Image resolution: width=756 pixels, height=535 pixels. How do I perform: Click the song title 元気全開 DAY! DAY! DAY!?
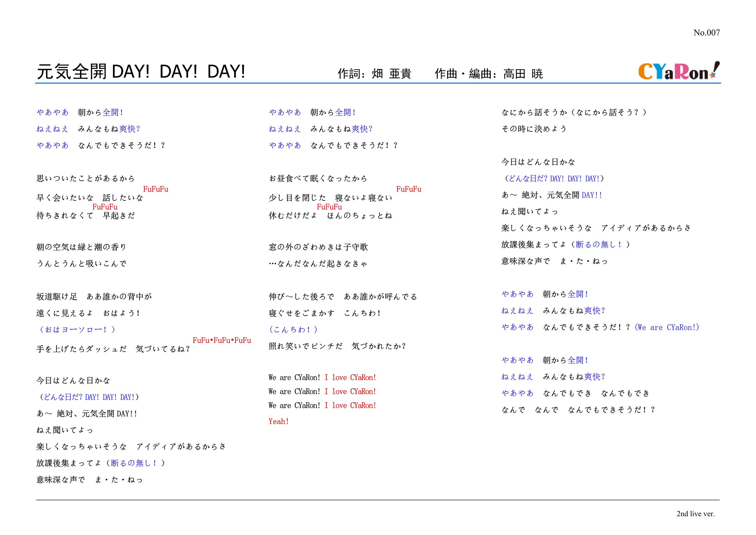[x=141, y=71]
